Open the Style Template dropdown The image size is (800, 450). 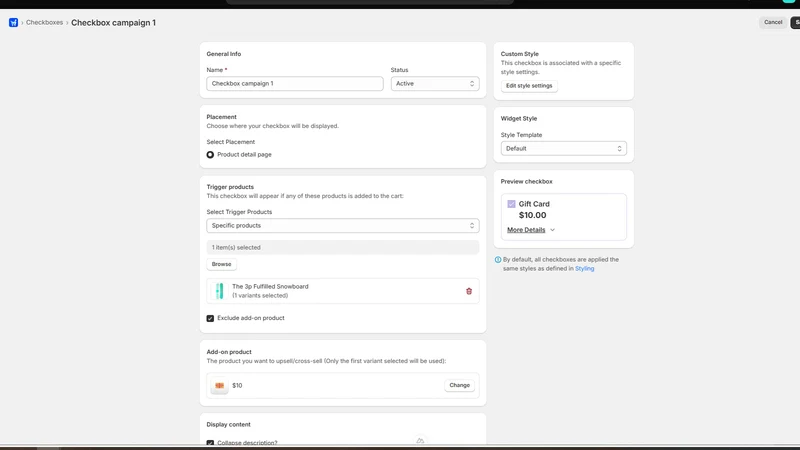click(563, 148)
